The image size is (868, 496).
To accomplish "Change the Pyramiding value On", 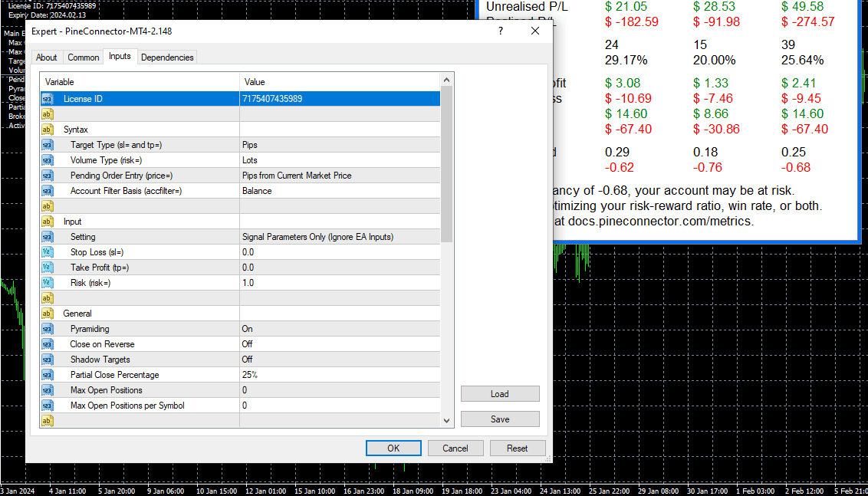I will point(340,329).
